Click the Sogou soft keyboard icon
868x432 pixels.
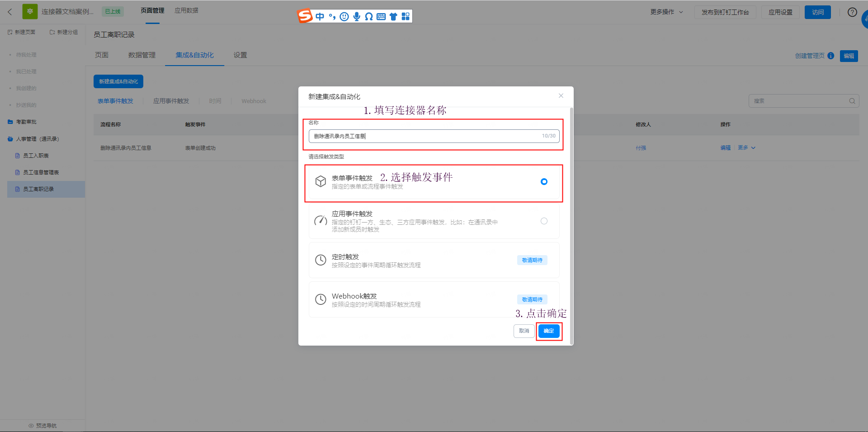pos(381,17)
